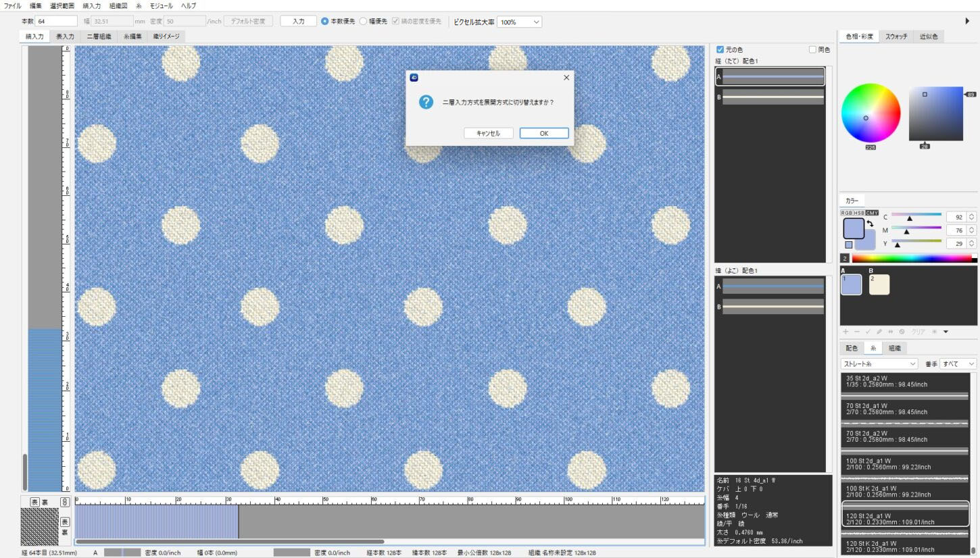Click the plus icon to add a color

[x=846, y=332]
